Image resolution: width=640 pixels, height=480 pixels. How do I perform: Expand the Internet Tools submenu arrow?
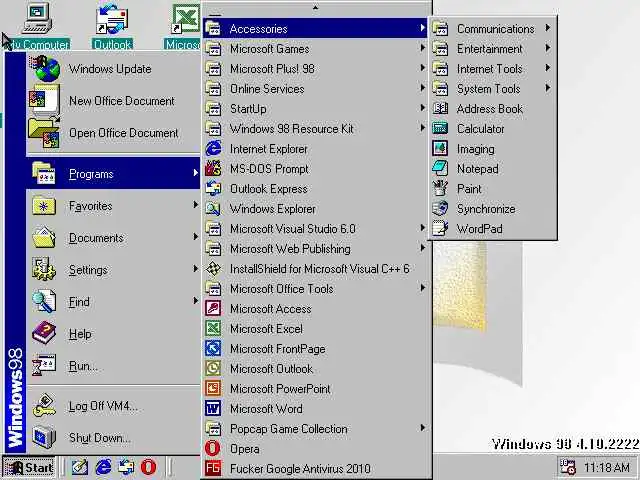point(548,68)
